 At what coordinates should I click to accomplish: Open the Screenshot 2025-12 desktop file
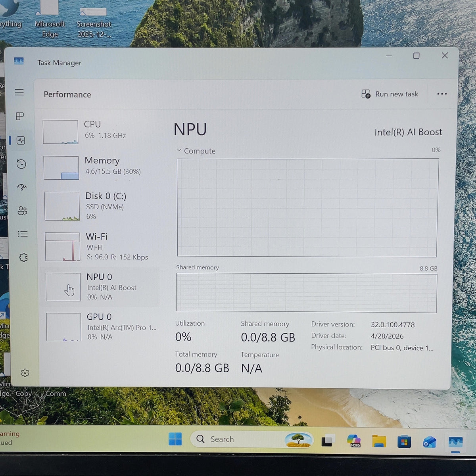click(94, 22)
